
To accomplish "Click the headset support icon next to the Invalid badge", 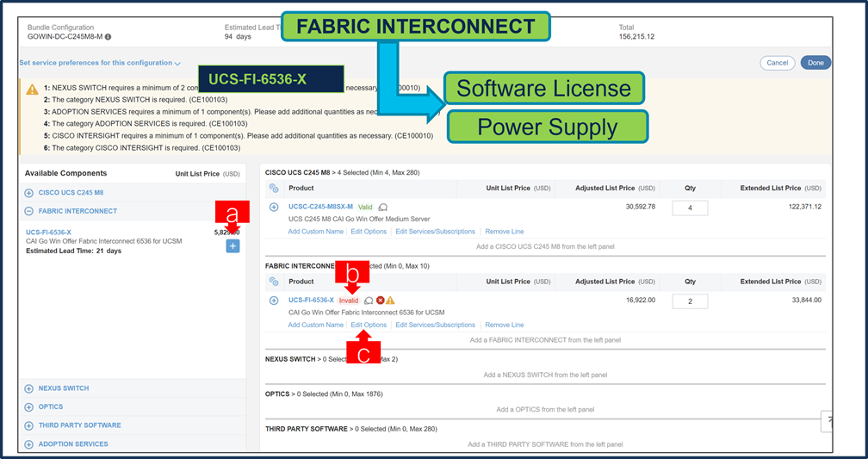I will (x=369, y=301).
